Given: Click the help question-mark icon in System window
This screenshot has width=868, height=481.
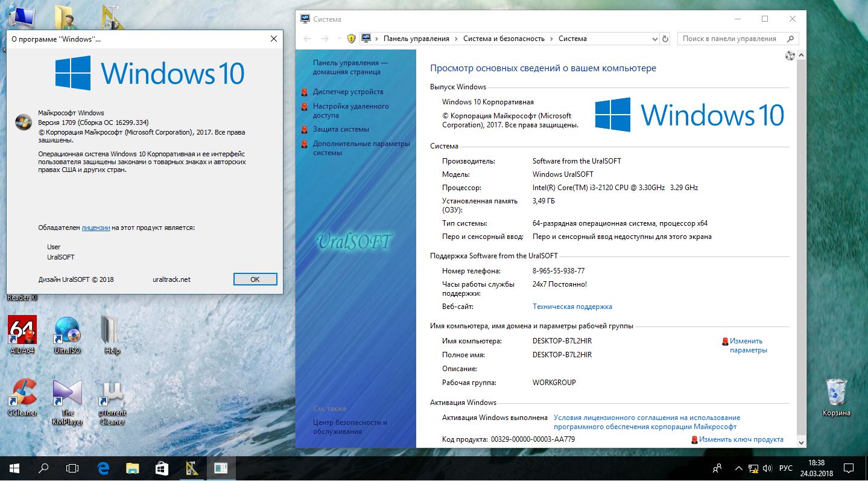Looking at the screenshot, I should [790, 56].
